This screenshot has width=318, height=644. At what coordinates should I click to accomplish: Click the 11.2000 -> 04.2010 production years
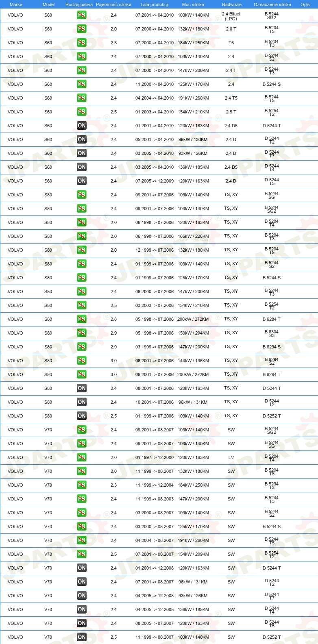point(155,84)
